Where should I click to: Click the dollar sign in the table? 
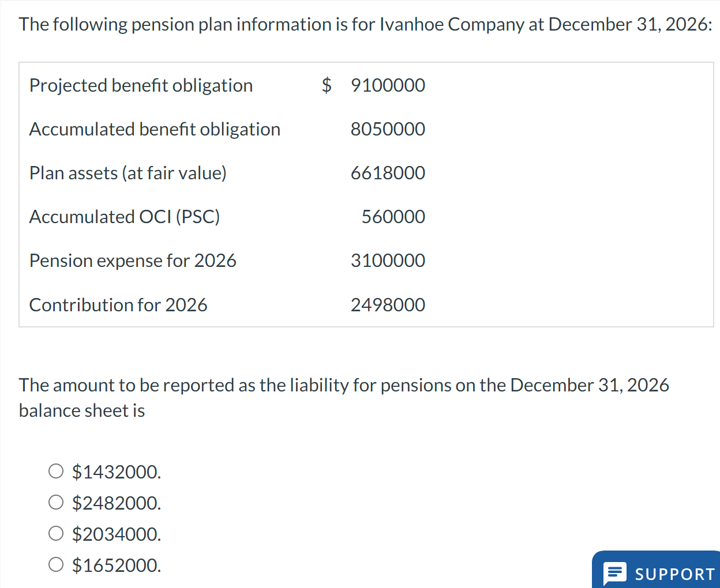pos(327,85)
